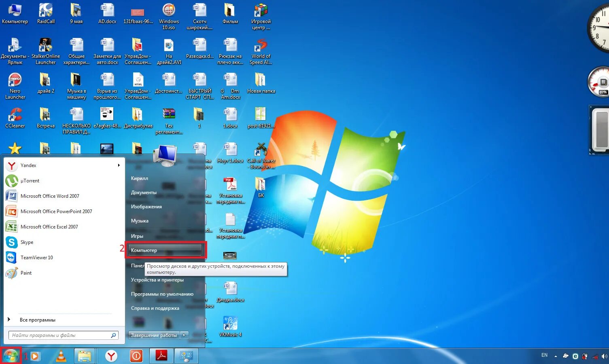The height and width of the screenshot is (364, 609).
Task: Select the Фильм folder on the desktop
Action: (230, 14)
